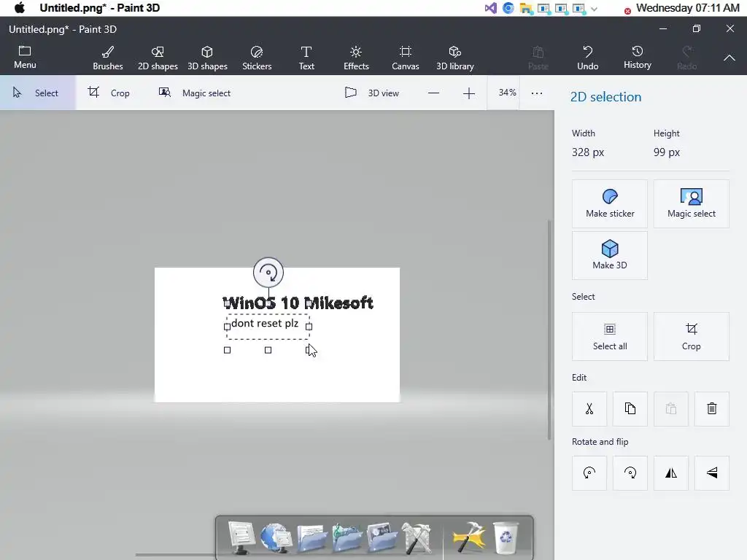Open the Stickers tab
747x560 pixels.
click(257, 58)
